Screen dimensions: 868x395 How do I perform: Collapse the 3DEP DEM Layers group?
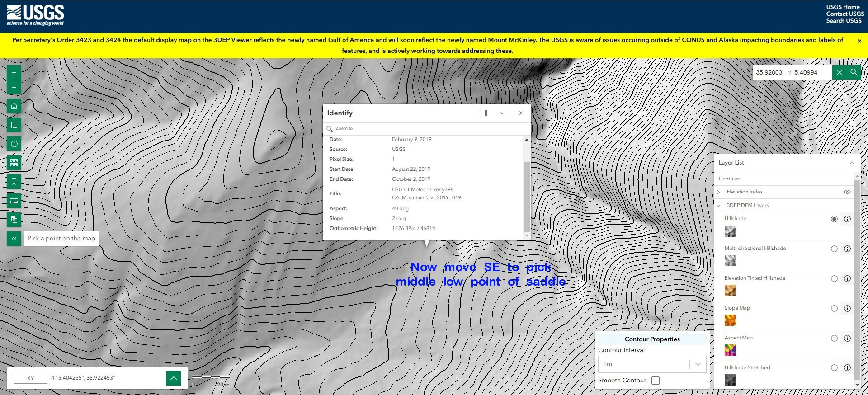click(x=719, y=206)
